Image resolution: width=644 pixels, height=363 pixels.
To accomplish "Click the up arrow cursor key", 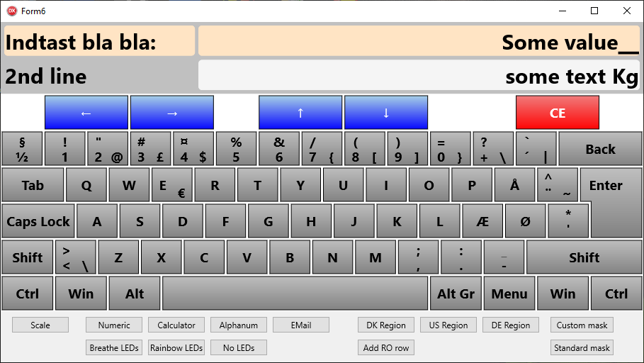I will click(x=300, y=113).
